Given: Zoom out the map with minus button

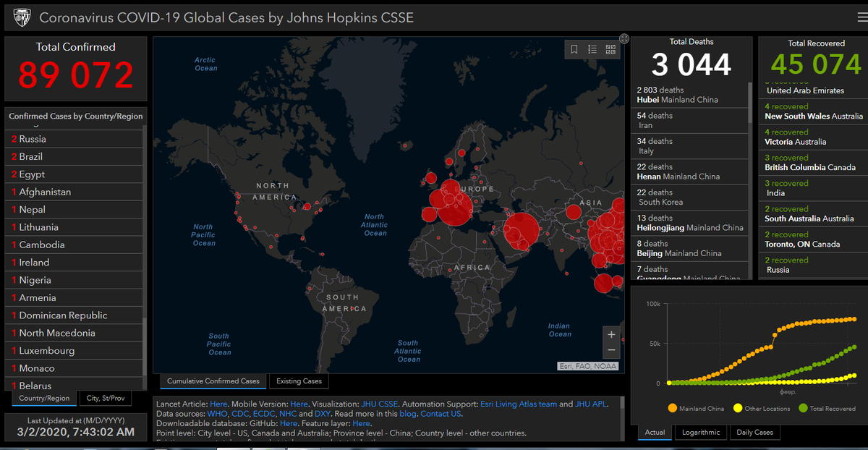Looking at the screenshot, I should pyautogui.click(x=611, y=351).
